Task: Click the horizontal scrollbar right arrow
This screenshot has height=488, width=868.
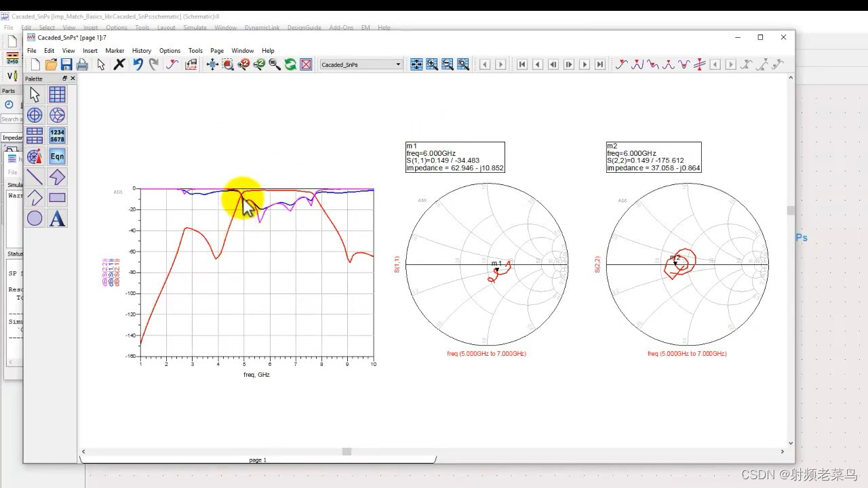Action: pyautogui.click(x=782, y=451)
